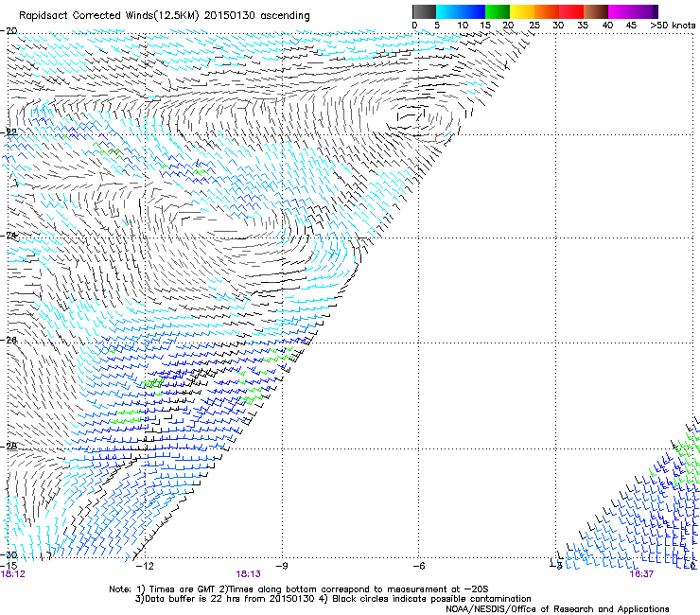
Task: Click the '-26' latitude axis label
Action: tap(9, 341)
